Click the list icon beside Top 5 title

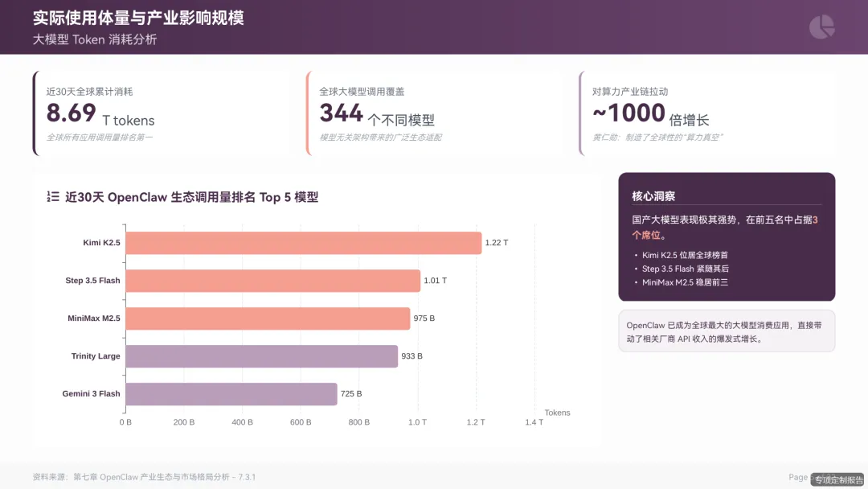[x=53, y=196]
